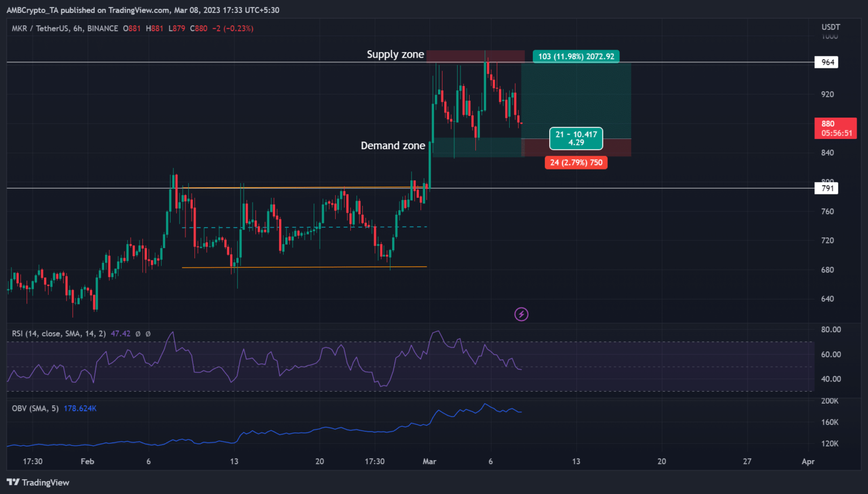Image resolution: width=868 pixels, height=494 pixels.
Task: Click the purple lightning bolt event icon
Action: click(x=521, y=314)
